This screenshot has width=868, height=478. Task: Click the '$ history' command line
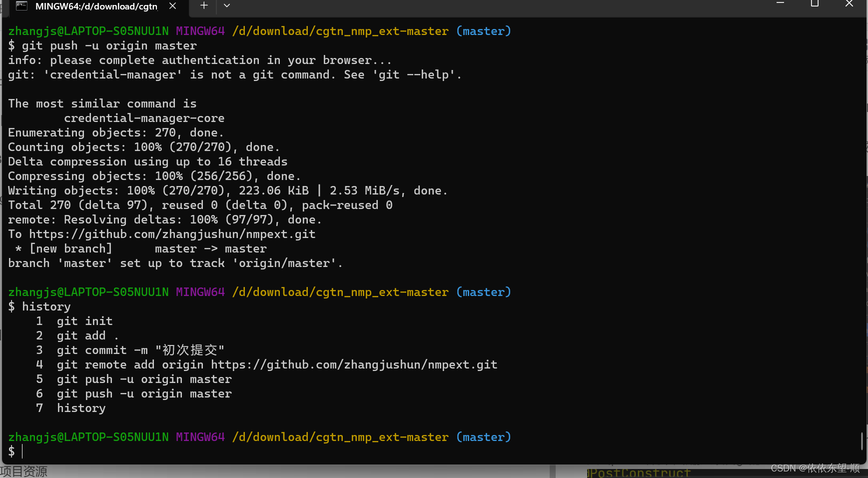[x=39, y=306]
